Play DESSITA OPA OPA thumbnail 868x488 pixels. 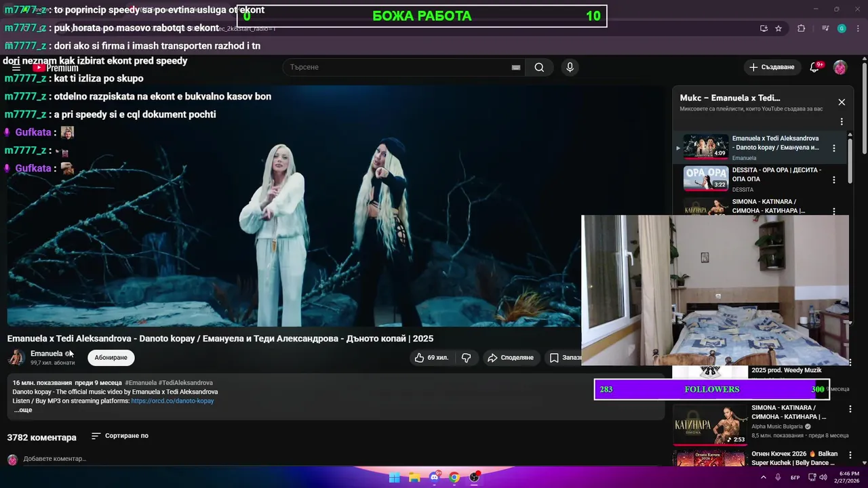[706, 179]
